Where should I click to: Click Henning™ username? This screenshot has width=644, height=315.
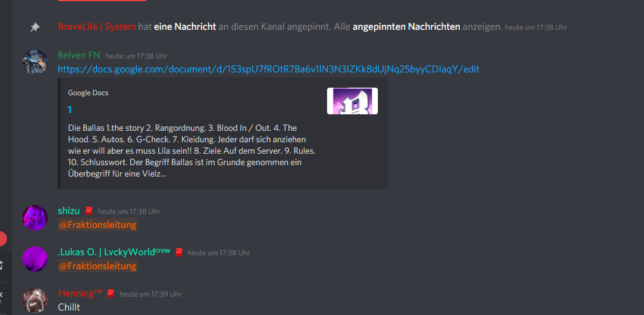click(79, 293)
